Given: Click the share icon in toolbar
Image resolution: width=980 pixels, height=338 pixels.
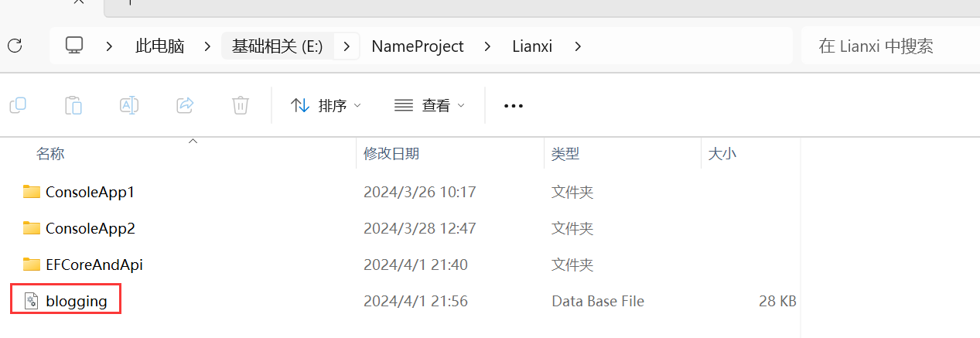Looking at the screenshot, I should 185,105.
